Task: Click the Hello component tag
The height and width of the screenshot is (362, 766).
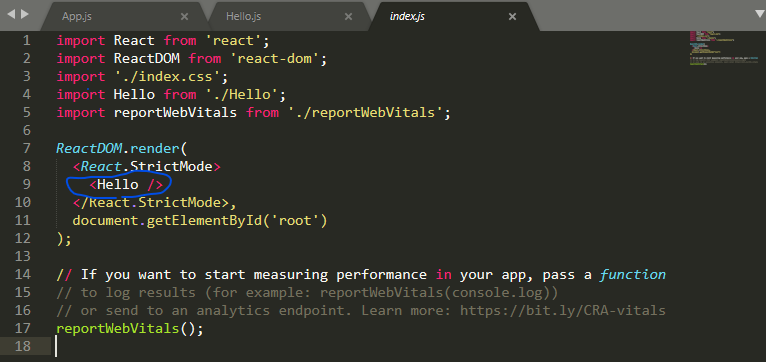Action: tap(126, 184)
